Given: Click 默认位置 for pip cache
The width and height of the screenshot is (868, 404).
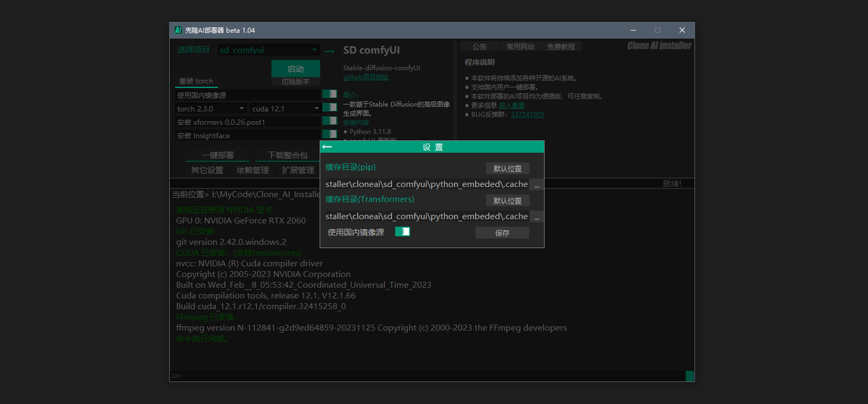Looking at the screenshot, I should (x=508, y=168).
